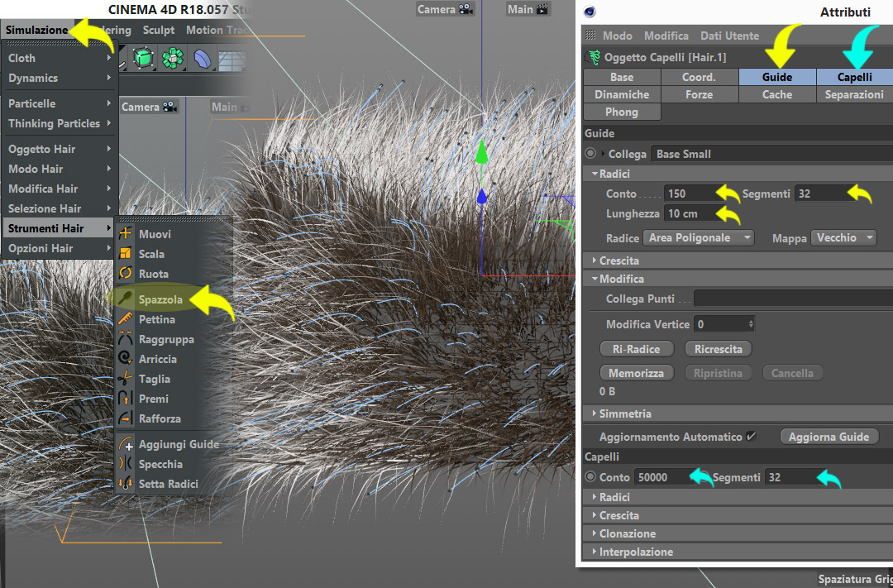Open the Phong tab

click(x=622, y=112)
